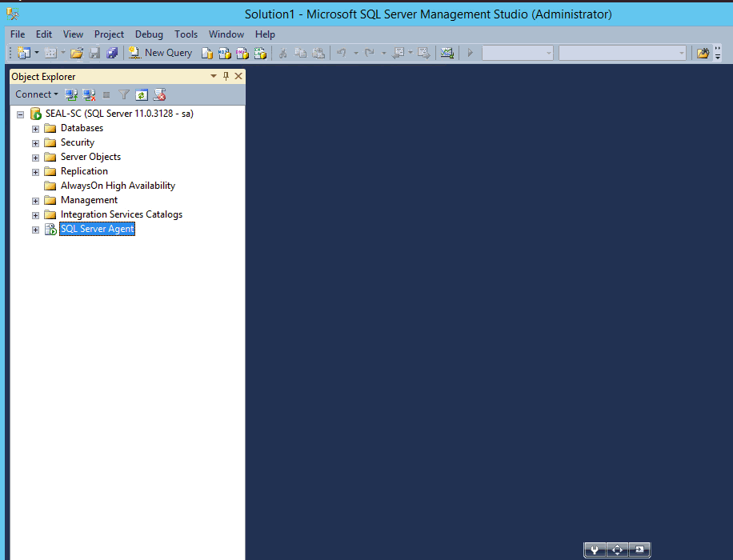Click the Navigate Backward icon

point(399,53)
